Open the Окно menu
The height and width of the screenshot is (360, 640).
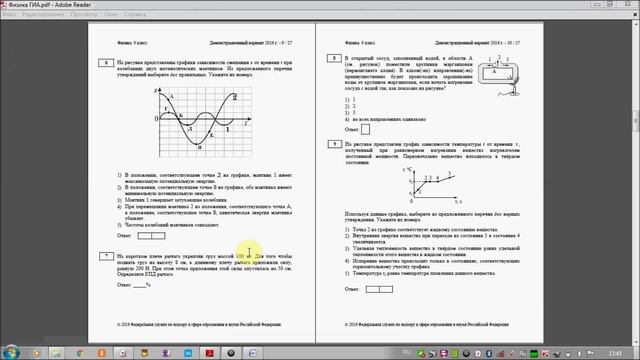coord(111,14)
